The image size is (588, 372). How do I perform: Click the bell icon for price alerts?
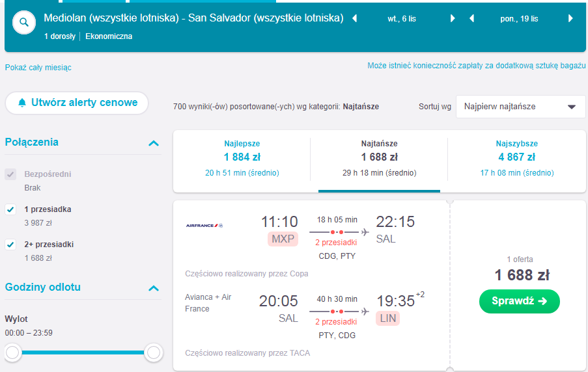[x=22, y=103]
